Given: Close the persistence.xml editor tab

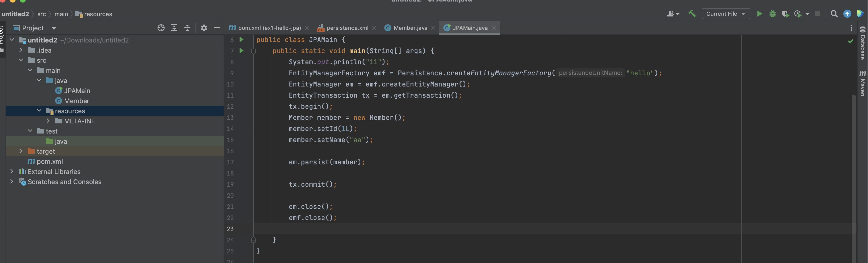Looking at the screenshot, I should pyautogui.click(x=374, y=28).
